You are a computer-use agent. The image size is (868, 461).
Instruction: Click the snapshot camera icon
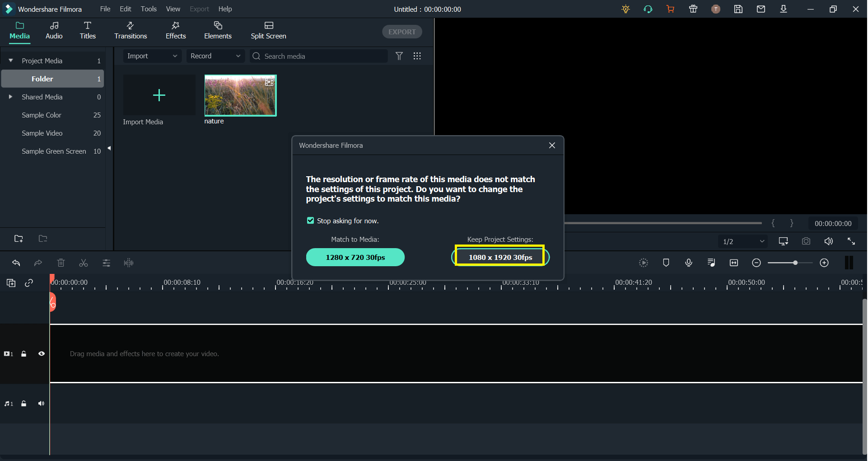(806, 241)
